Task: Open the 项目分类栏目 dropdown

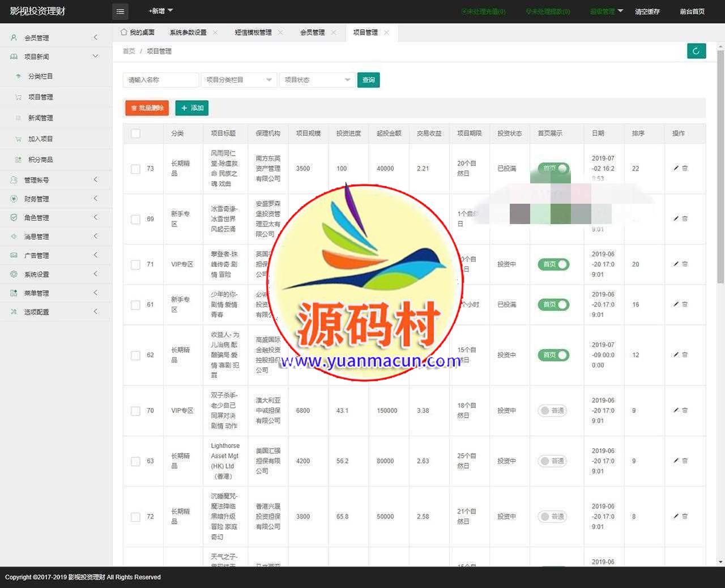Action: [x=238, y=80]
